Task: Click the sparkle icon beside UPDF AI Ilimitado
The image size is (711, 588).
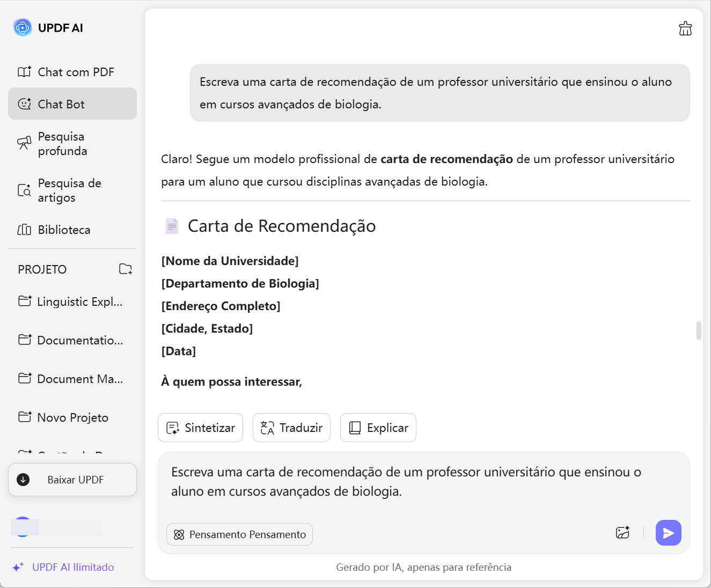Action: pos(18,567)
